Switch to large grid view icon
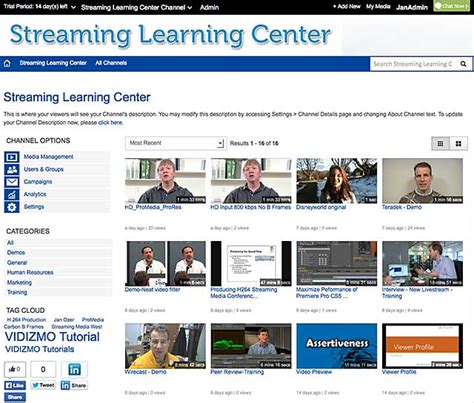The image size is (474, 403). pyautogui.click(x=459, y=143)
